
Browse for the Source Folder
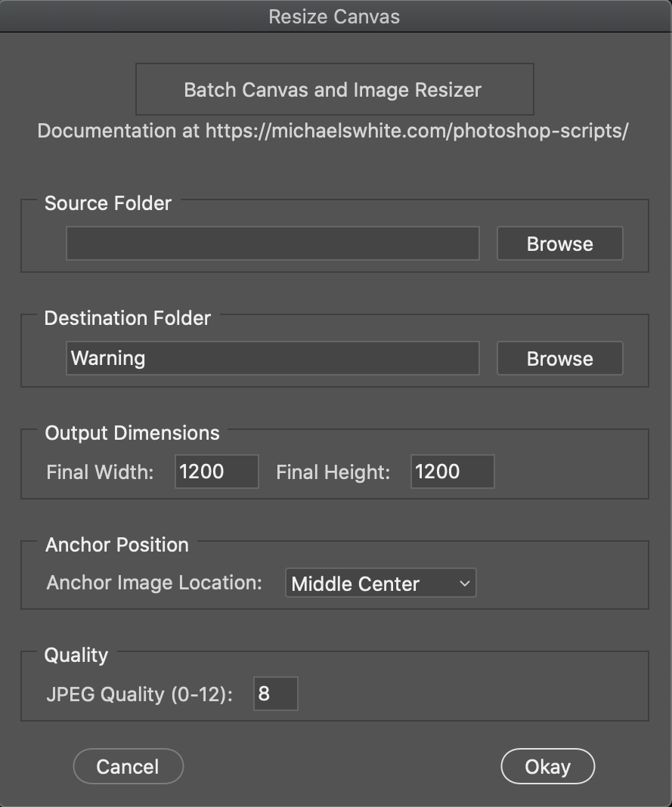559,243
